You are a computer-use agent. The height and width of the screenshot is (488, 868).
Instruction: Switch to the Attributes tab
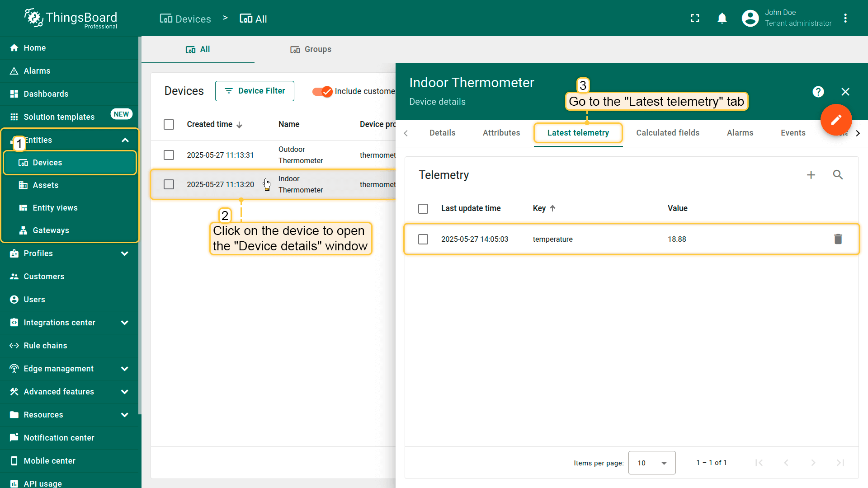pyautogui.click(x=501, y=133)
